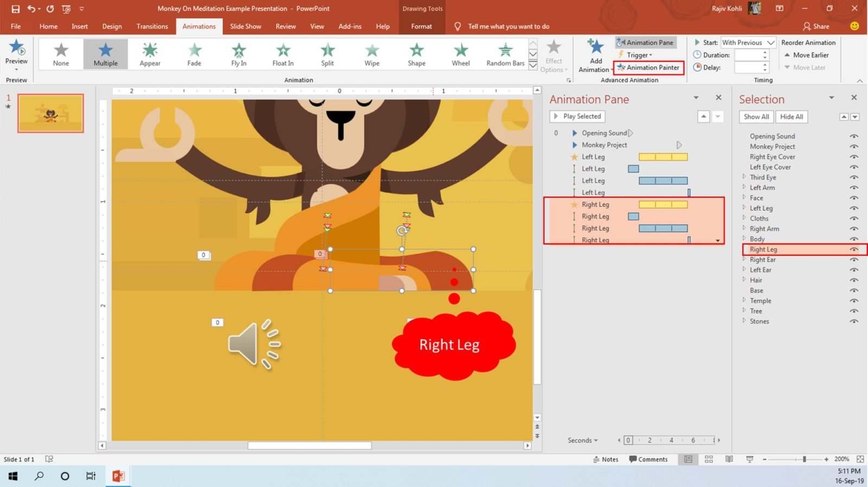
Task: Apply the Split animation effect
Action: click(x=328, y=54)
